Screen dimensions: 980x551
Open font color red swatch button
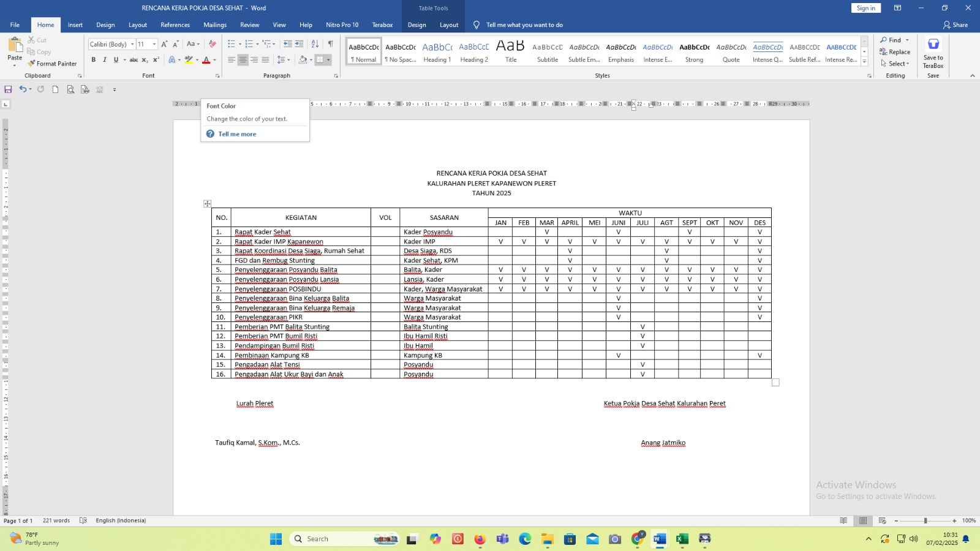pos(206,60)
